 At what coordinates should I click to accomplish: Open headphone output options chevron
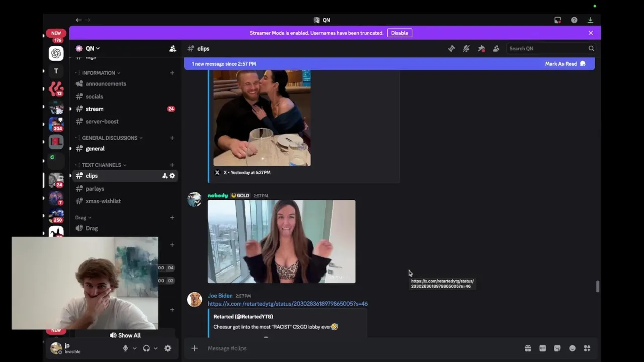pos(155,348)
